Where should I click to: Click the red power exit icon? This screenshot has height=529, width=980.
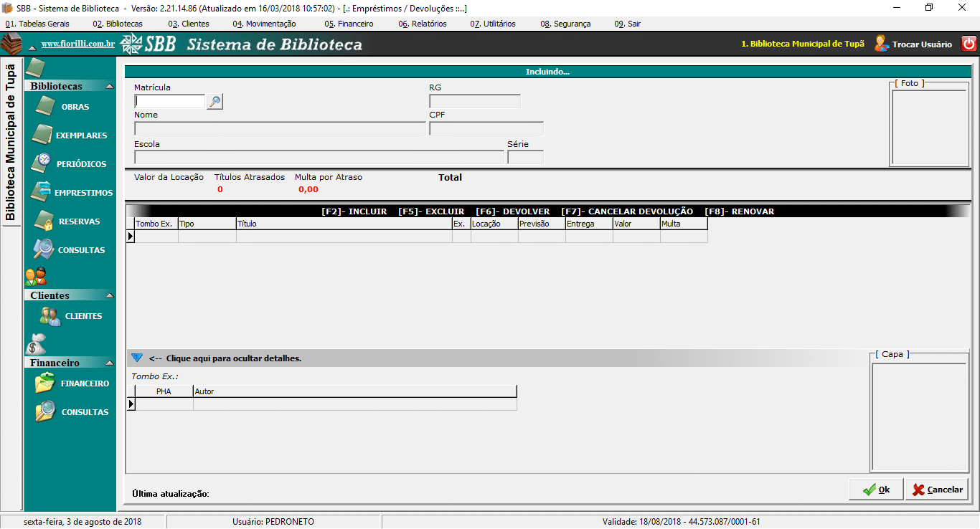(x=969, y=44)
